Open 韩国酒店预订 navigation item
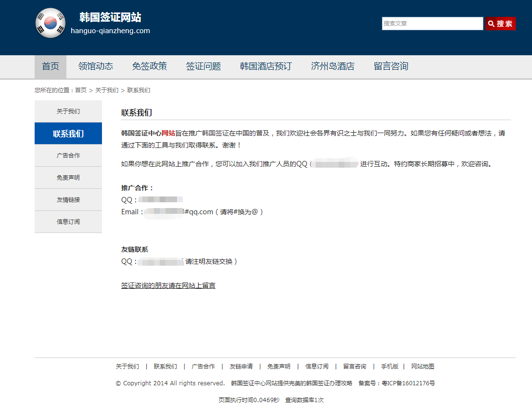Viewport: 532px width, 405px height. [x=266, y=66]
